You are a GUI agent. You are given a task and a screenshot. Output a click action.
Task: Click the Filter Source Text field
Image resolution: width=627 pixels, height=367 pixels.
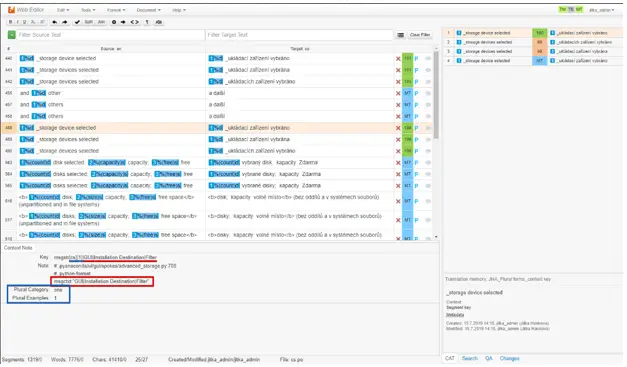(x=110, y=35)
